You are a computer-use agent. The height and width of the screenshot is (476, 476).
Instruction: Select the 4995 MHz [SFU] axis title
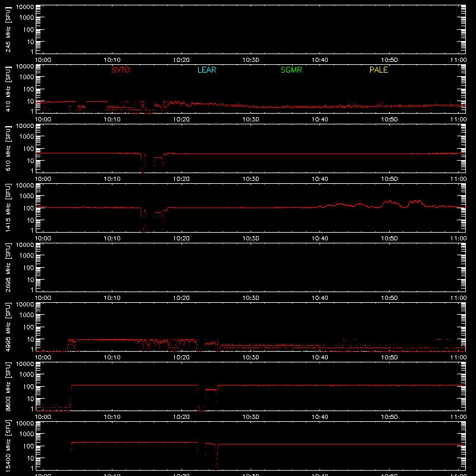tap(8, 327)
